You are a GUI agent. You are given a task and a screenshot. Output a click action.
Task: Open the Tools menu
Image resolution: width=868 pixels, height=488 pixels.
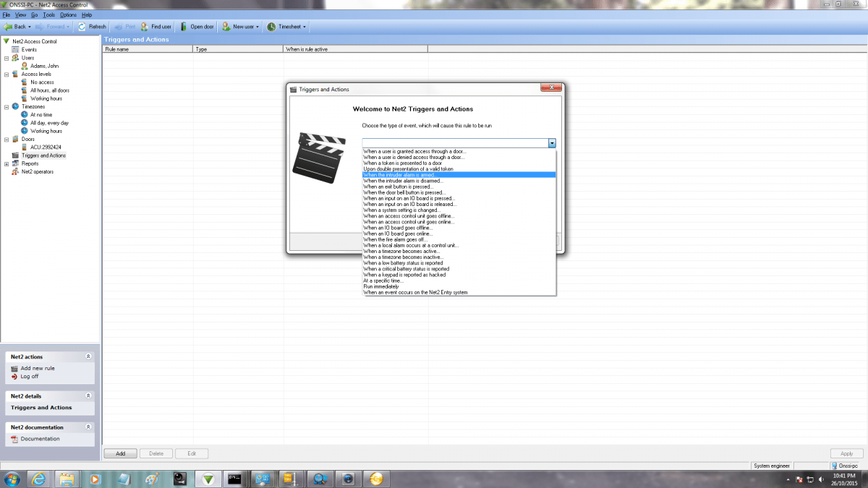(48, 14)
